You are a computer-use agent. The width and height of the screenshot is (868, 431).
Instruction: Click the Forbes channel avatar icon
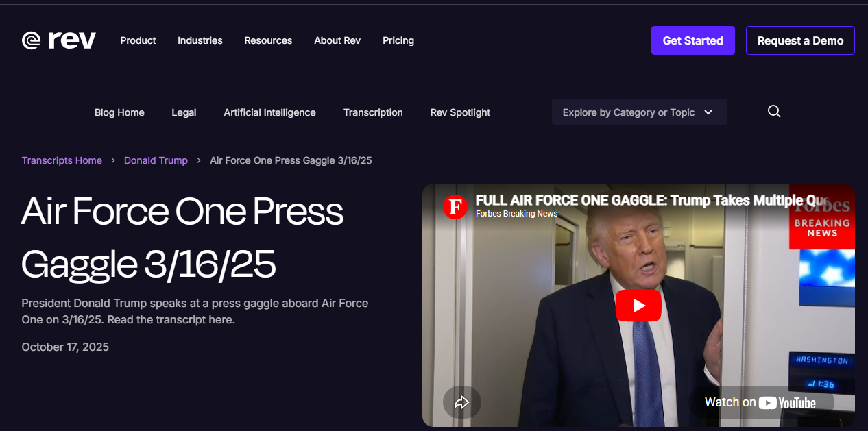click(x=455, y=206)
